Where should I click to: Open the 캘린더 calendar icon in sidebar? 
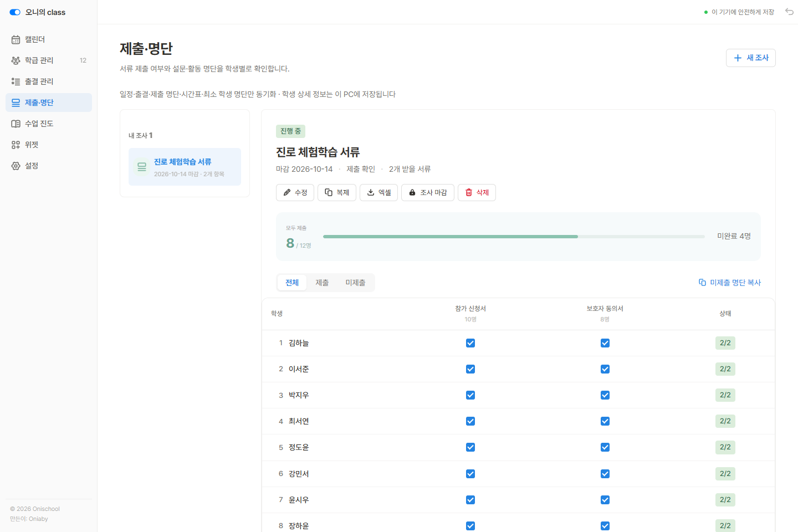(16, 39)
